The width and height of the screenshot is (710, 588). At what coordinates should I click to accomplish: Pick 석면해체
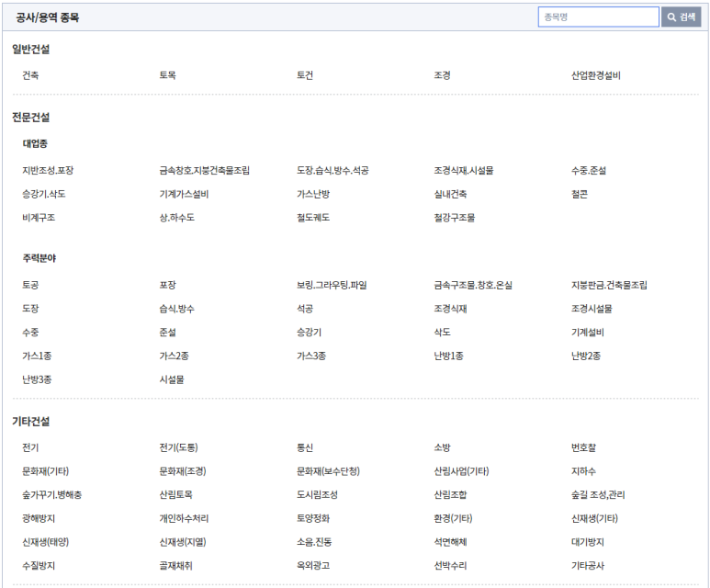[450, 542]
